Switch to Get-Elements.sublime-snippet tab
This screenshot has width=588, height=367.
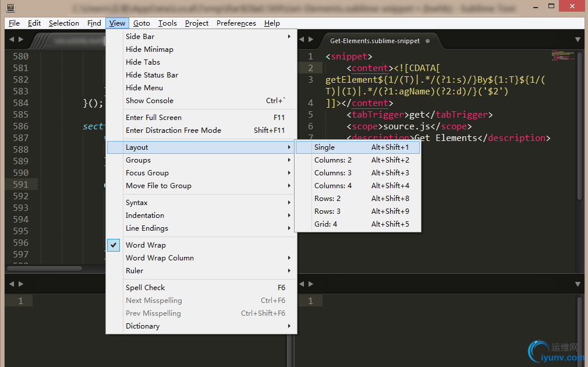(374, 41)
